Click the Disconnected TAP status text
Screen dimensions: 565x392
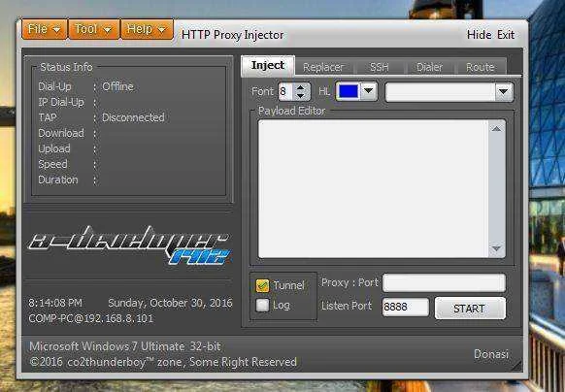coord(133,117)
